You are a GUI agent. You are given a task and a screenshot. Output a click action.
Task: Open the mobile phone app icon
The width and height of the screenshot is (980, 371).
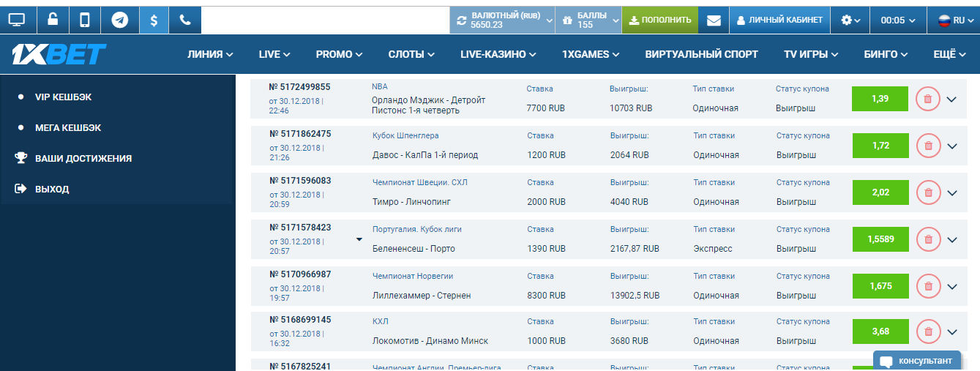click(85, 20)
